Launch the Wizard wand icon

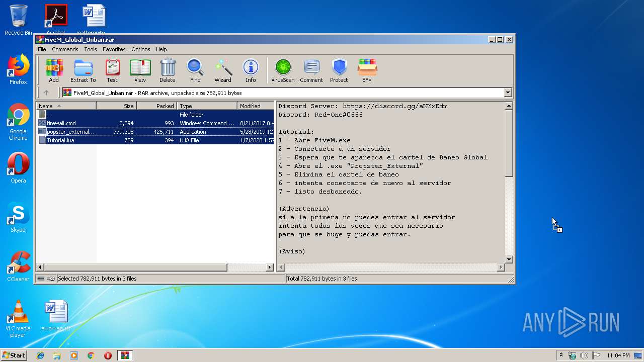223,70
